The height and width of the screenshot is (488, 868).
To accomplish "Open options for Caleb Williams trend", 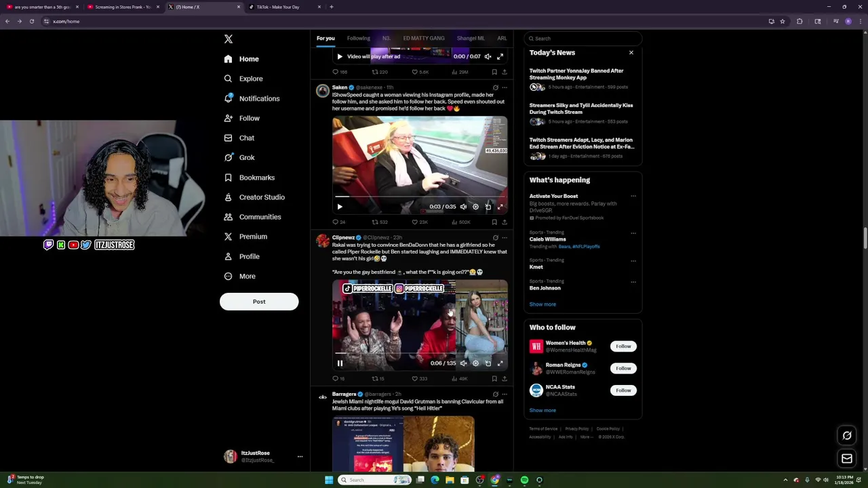I will (633, 233).
